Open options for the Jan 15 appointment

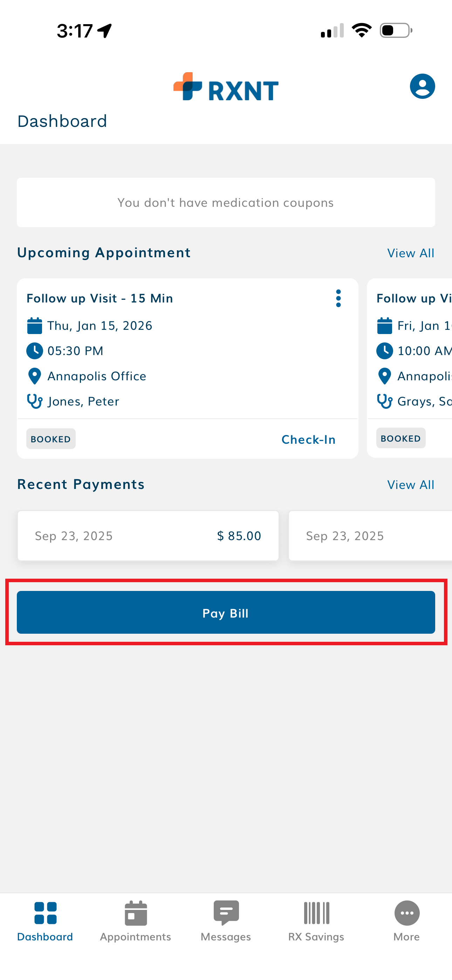338,298
